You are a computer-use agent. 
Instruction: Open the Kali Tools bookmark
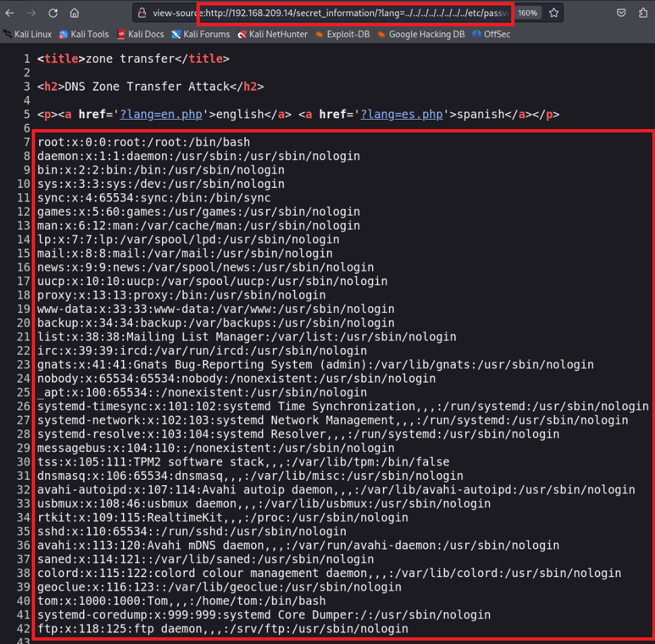pyautogui.click(x=84, y=34)
